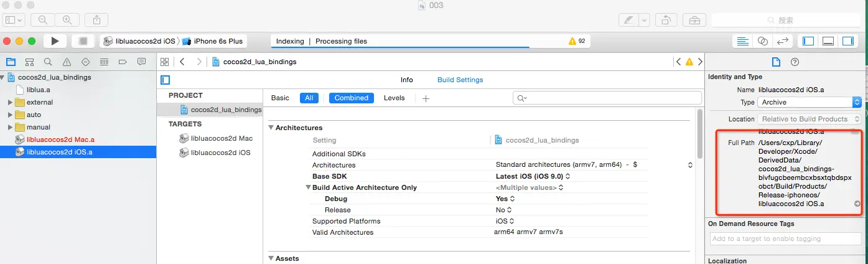Open the Breakpoint navigator
868x264 pixels.
pyautogui.click(x=123, y=62)
